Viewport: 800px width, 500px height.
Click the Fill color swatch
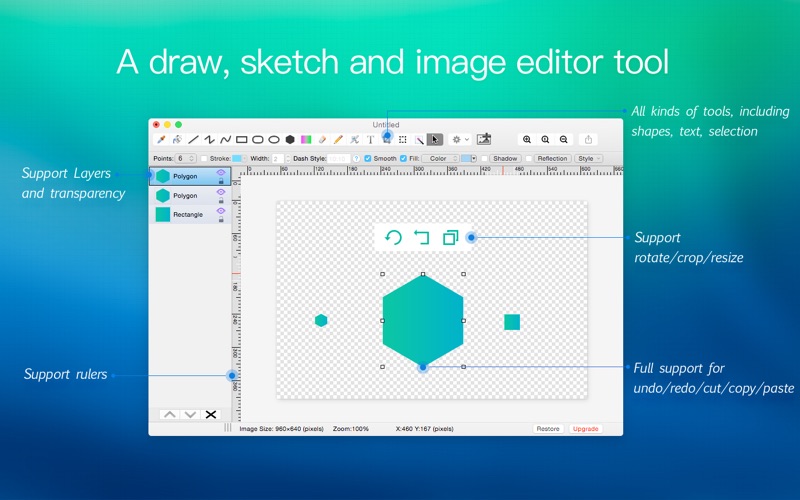[466, 159]
